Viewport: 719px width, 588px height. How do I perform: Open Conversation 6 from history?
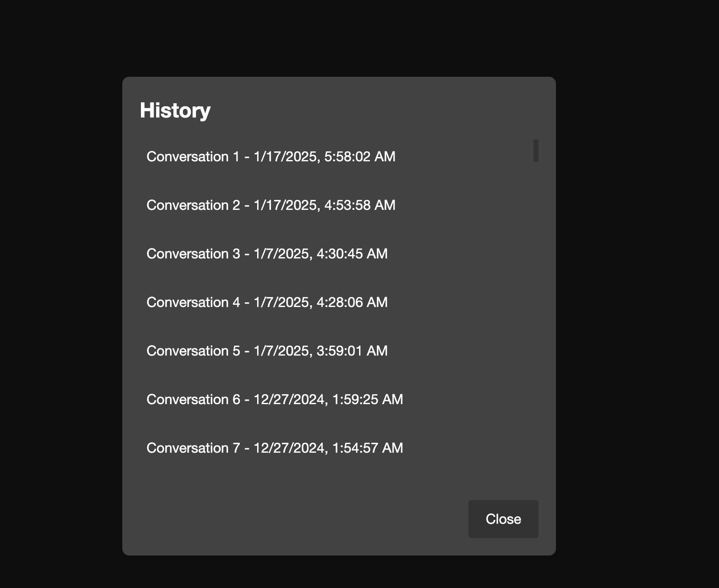(x=275, y=399)
